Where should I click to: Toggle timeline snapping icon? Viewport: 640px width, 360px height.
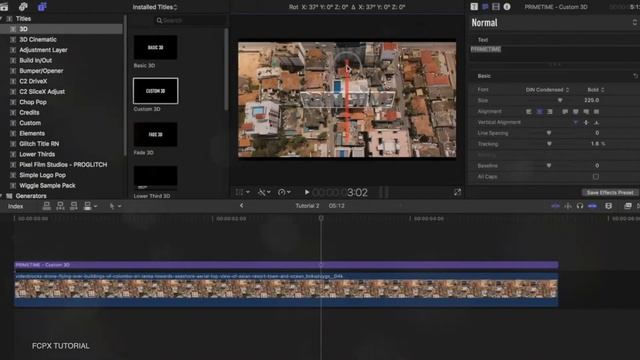point(592,206)
